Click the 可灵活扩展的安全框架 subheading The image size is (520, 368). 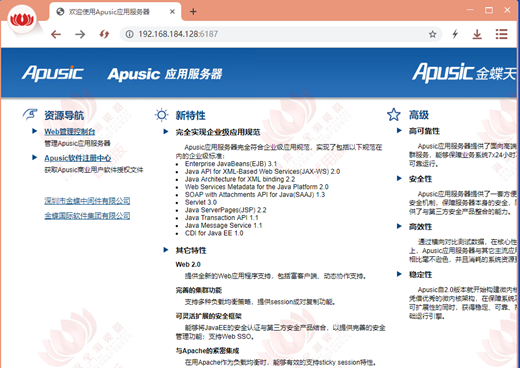pos(209,316)
